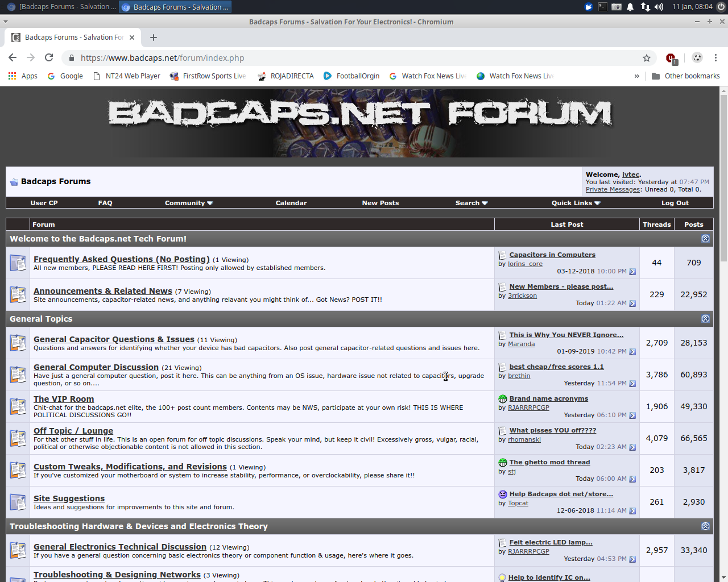
Task: Bookmark this page with the star icon
Action: (647, 58)
